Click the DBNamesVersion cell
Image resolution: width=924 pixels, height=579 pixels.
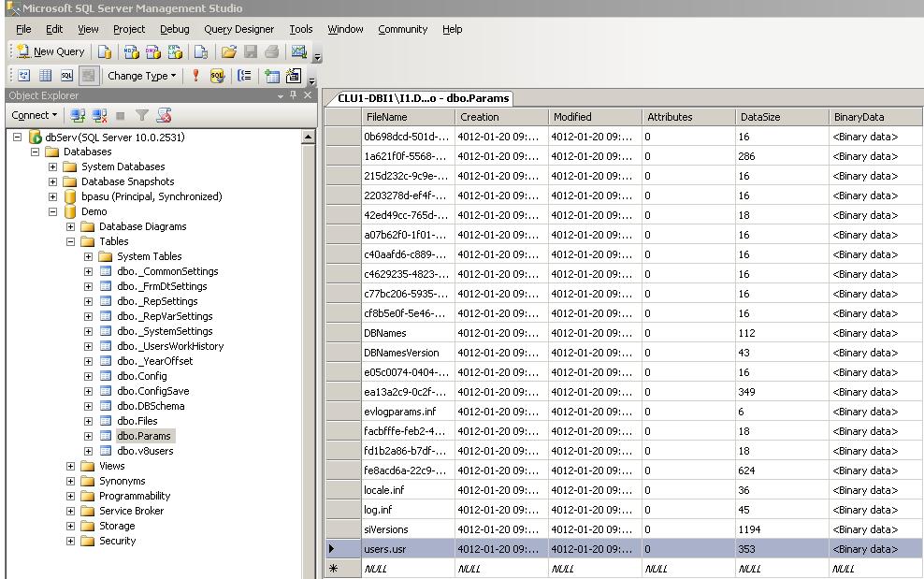tap(408, 353)
